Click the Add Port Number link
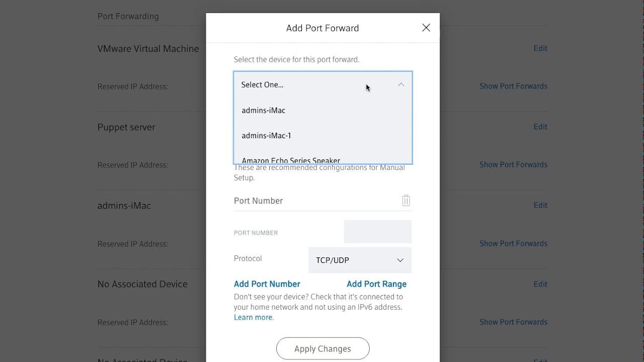 click(267, 284)
